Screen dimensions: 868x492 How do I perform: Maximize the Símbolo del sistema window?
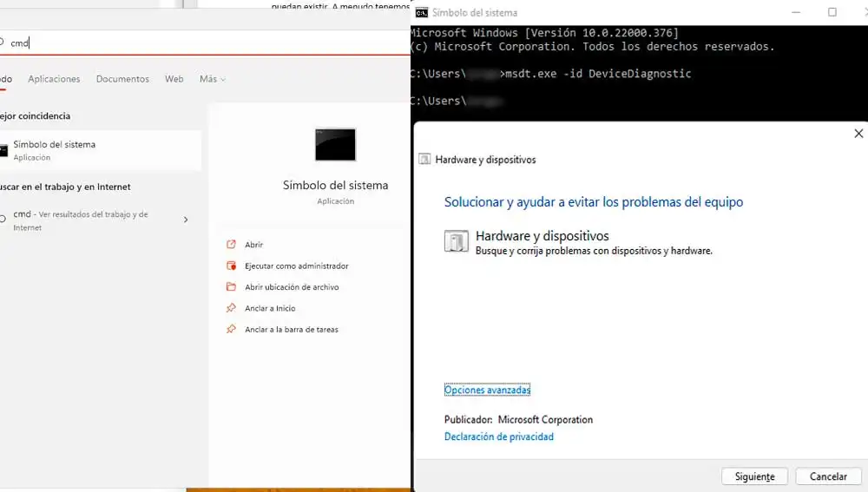point(832,12)
